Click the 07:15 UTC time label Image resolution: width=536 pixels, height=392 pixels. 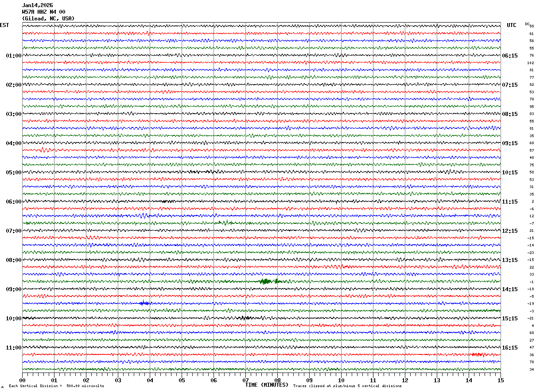510,85
